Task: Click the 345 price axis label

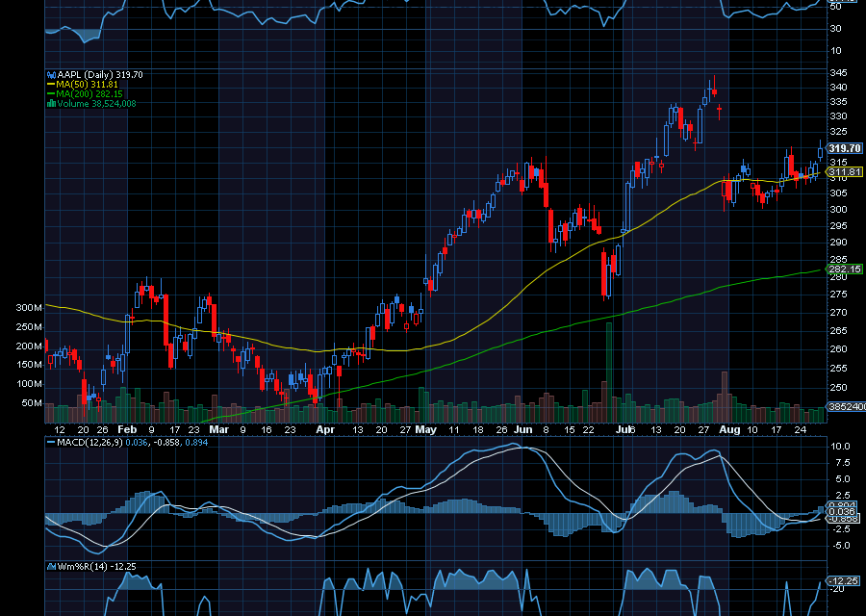Action: (x=838, y=73)
